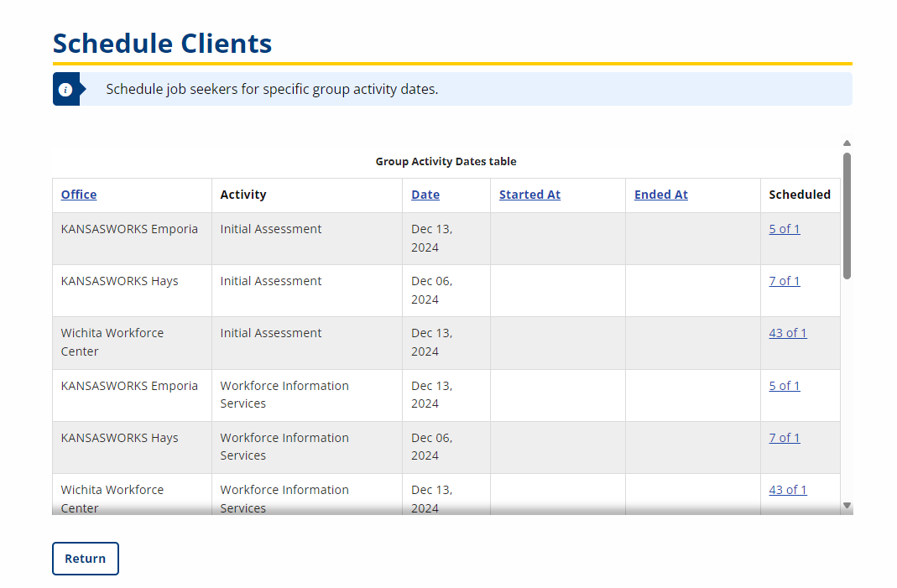897x588 pixels.
Task: Open 7 of 1 for Hays Workforce Information Services
Action: point(785,438)
